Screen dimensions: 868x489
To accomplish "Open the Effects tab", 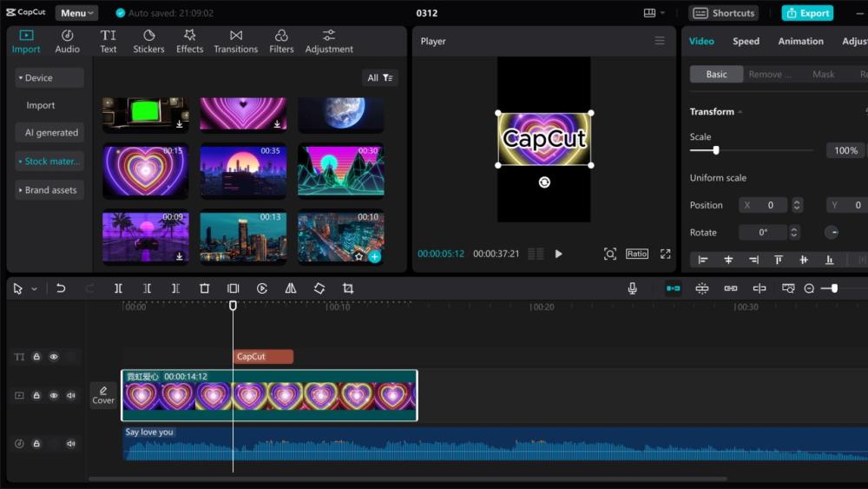I will (x=189, y=42).
